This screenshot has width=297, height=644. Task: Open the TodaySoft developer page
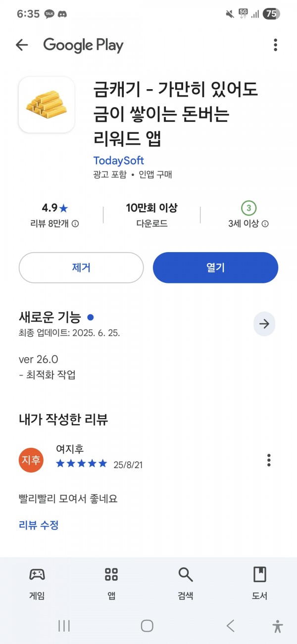tap(118, 161)
